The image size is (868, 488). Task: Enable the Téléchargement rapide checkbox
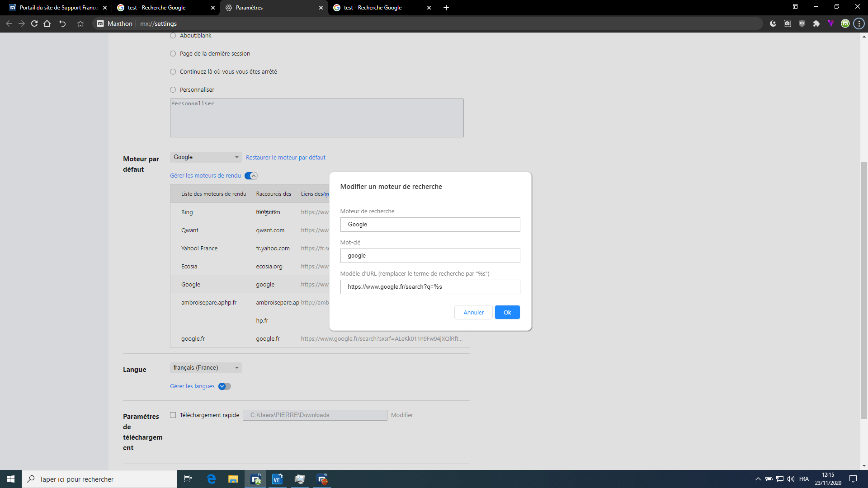tap(173, 415)
